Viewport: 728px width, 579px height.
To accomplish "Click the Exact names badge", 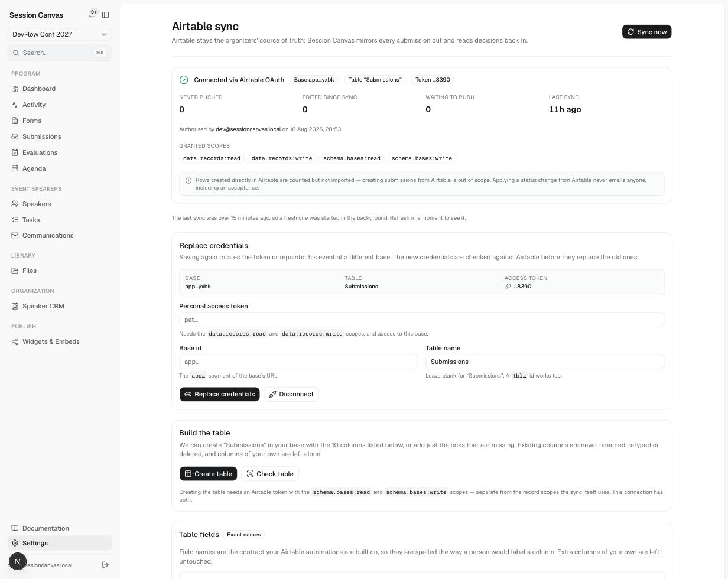I will tap(243, 535).
